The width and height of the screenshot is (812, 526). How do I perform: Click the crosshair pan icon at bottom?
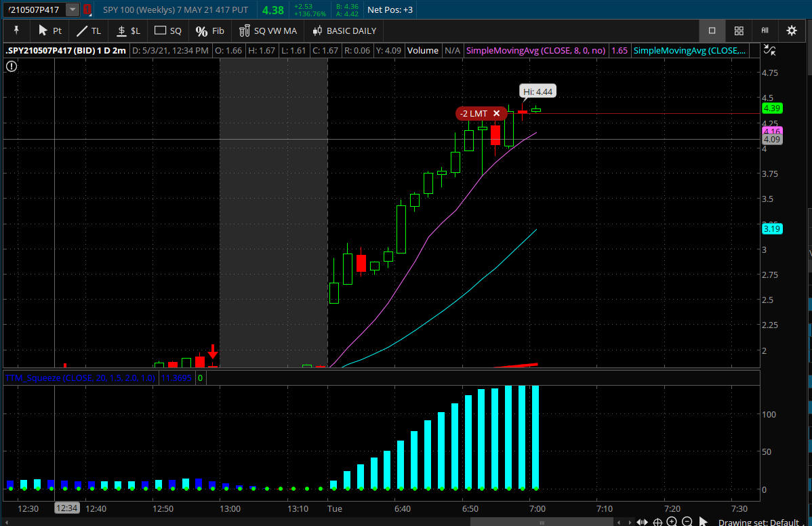tap(657, 521)
